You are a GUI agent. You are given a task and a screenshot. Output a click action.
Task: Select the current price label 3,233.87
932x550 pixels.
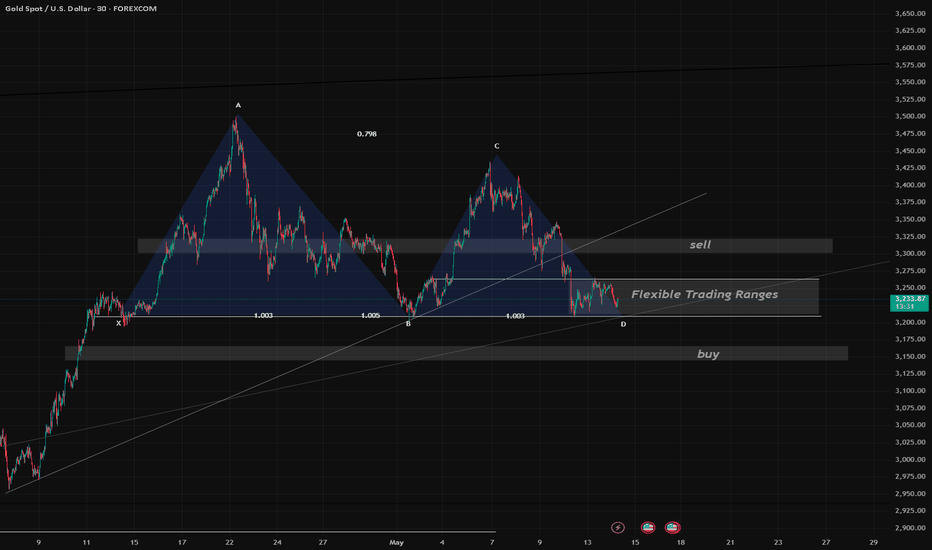pos(910,299)
